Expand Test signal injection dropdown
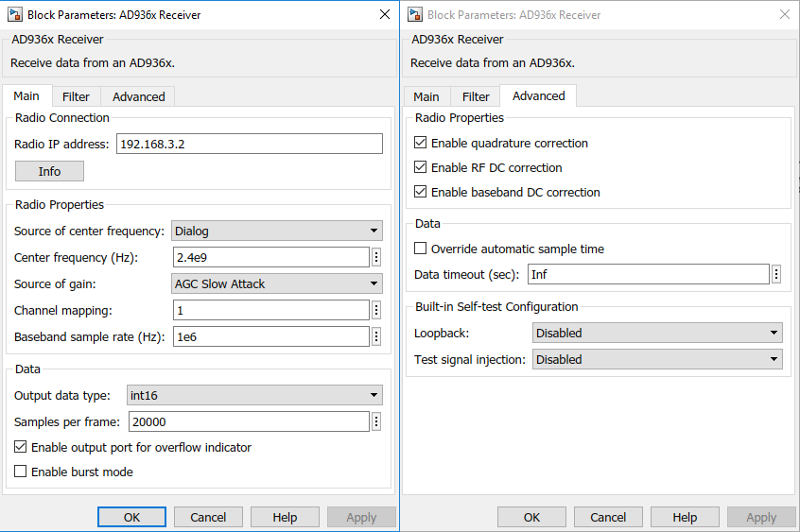 [657, 359]
